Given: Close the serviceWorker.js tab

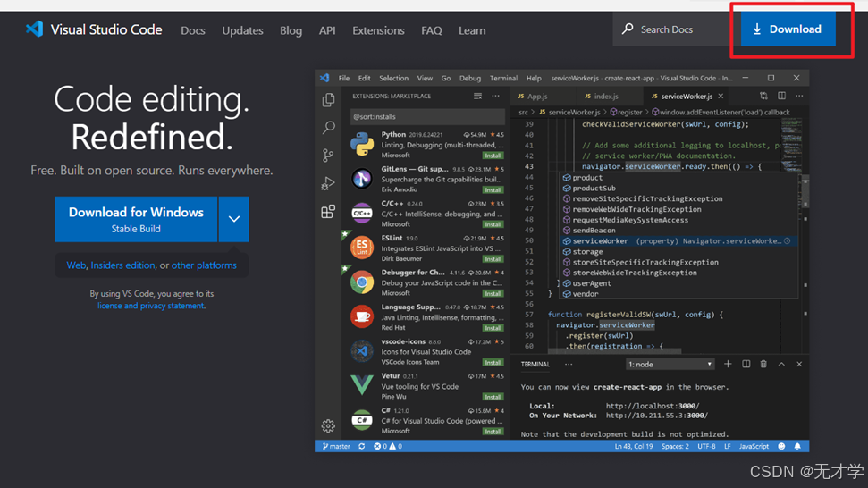Looking at the screenshot, I should [x=721, y=97].
